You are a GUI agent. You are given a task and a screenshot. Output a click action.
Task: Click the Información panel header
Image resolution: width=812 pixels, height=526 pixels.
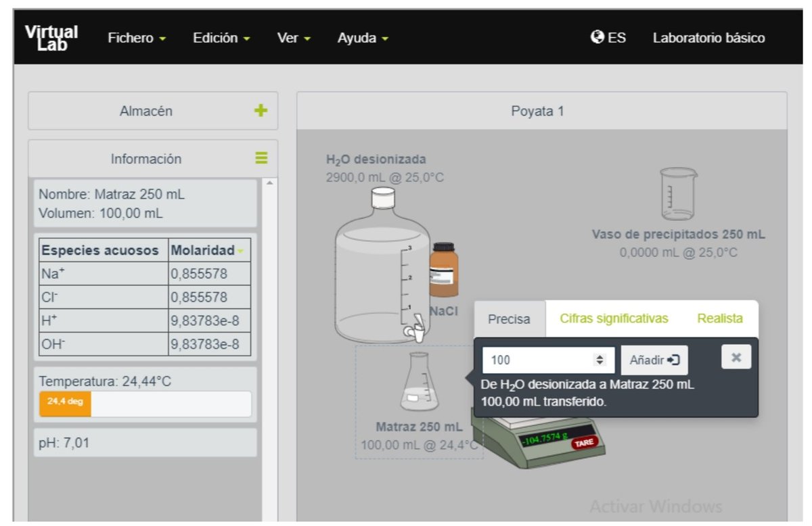pos(153,159)
